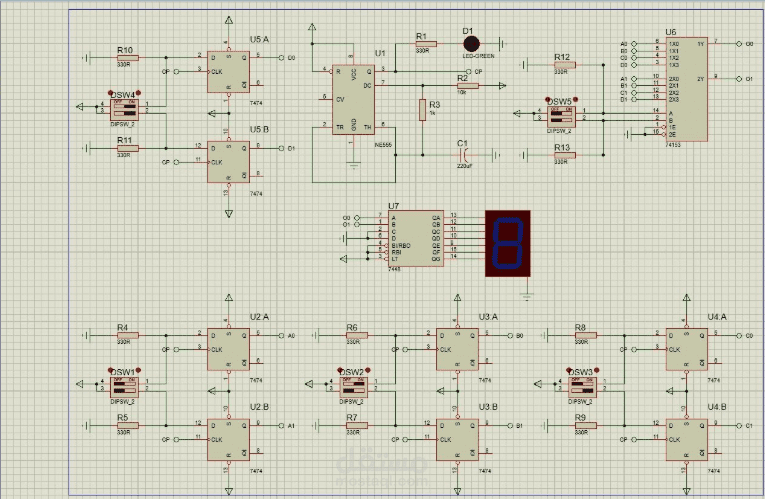Click the green LED D1
765x499 pixels.
tap(471, 44)
